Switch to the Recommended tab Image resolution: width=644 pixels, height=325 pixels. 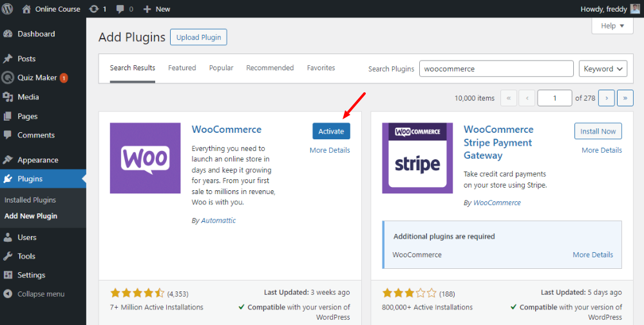pyautogui.click(x=270, y=68)
